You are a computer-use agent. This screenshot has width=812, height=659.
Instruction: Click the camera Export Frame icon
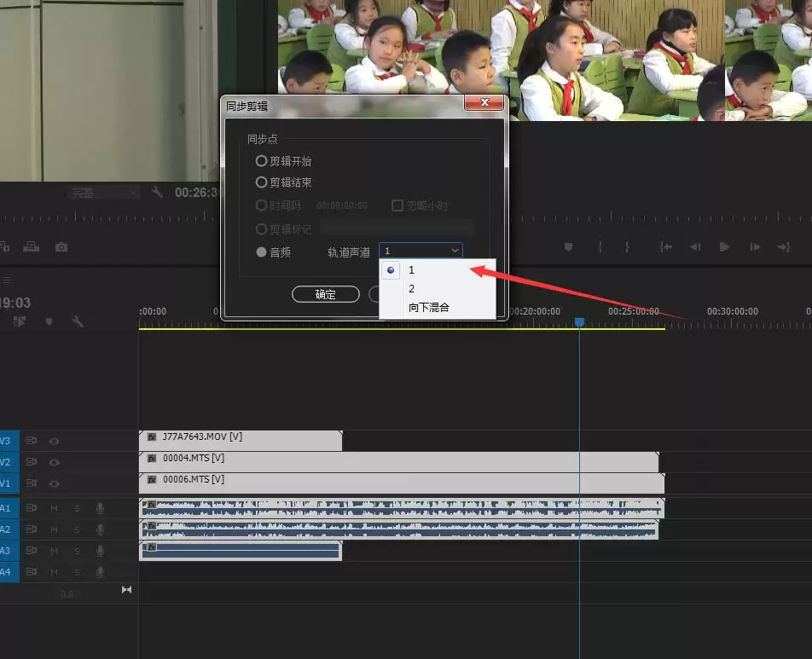[61, 247]
